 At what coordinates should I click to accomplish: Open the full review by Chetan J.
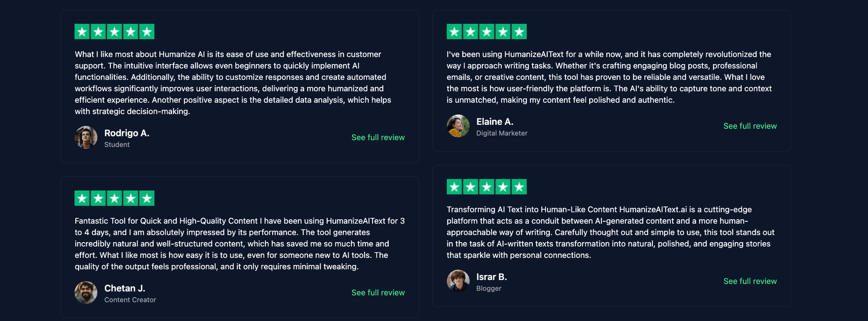378,293
